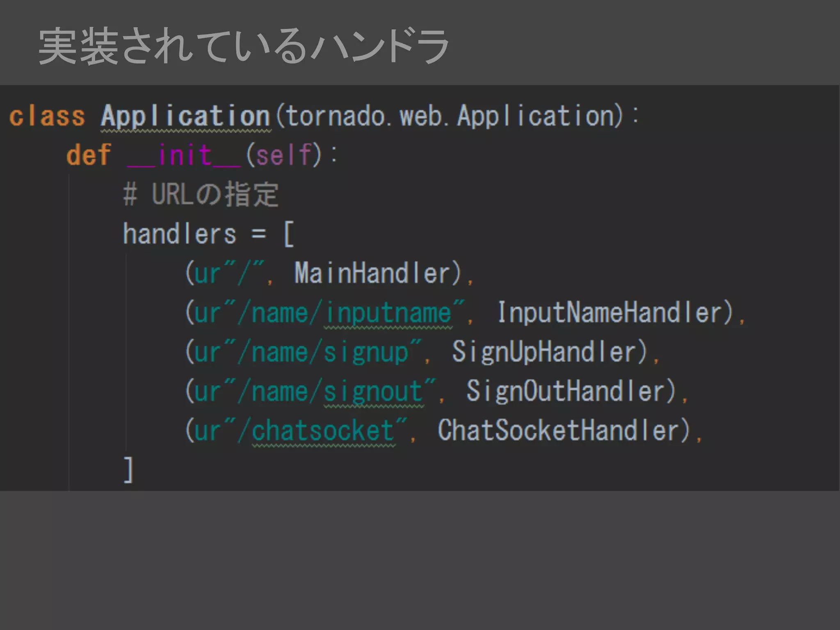
Task: Click the # URLの指定 comment
Action: 201,194
